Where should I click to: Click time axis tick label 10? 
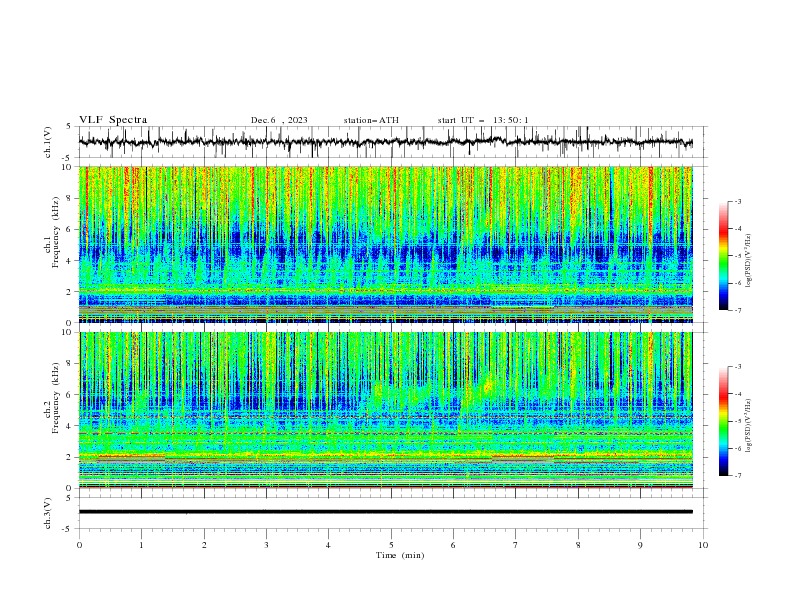(x=703, y=545)
